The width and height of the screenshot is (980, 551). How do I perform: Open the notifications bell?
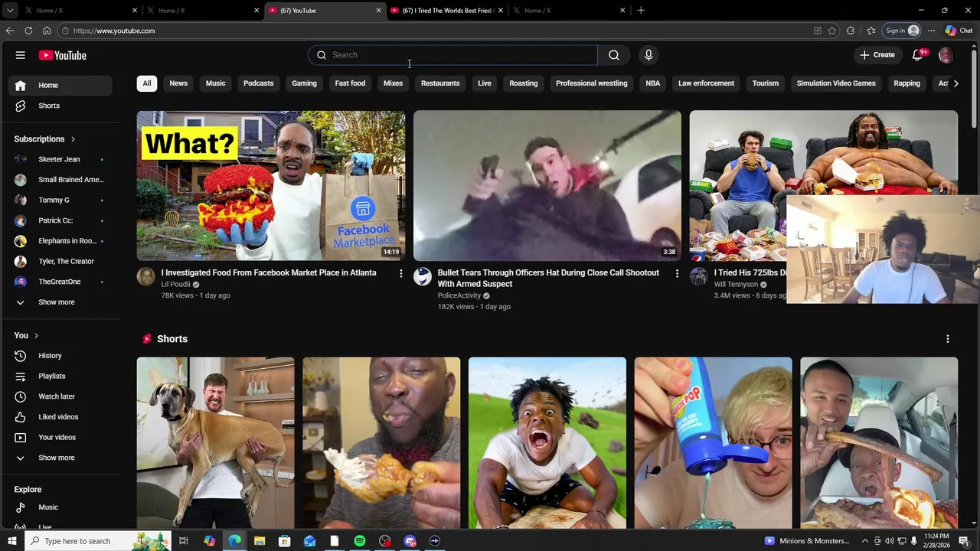point(918,55)
